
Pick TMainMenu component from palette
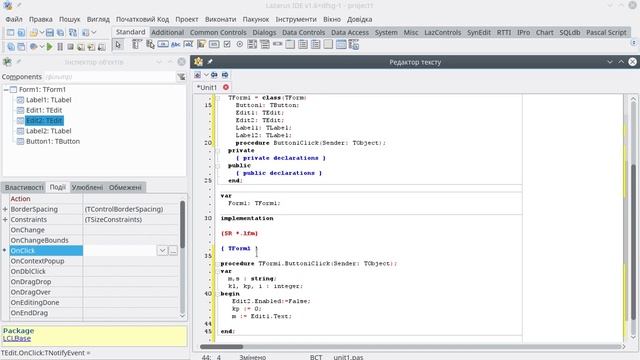137,44
